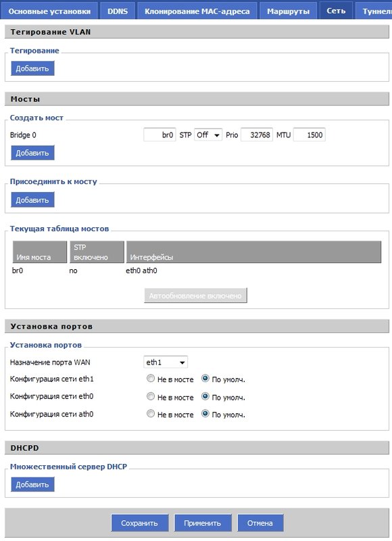Open the STP Off dropdown
This screenshot has height=541, width=392.
(208, 135)
